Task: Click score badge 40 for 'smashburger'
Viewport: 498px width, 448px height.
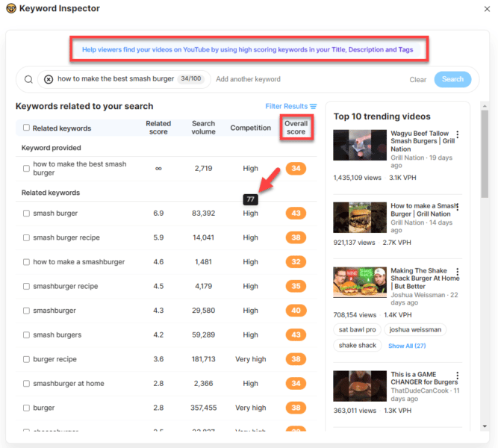Action: coord(296,311)
